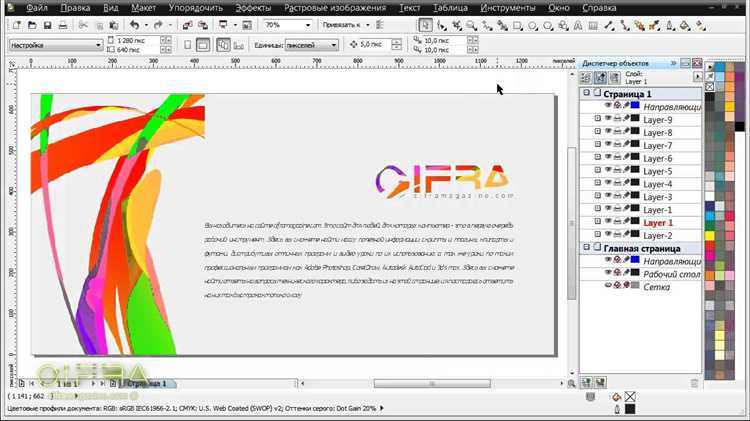Click Paste icon in standard toolbar
Viewport: 750px width, 421px height.
[113, 25]
